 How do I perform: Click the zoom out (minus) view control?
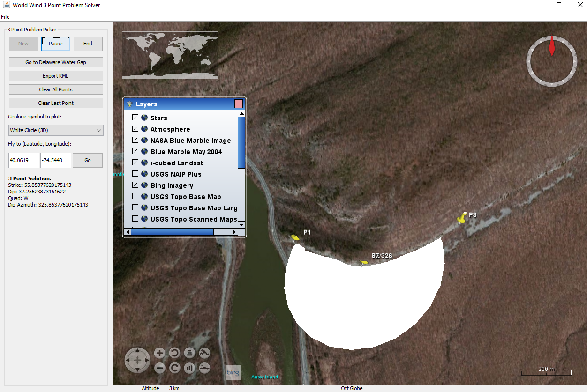click(x=159, y=368)
